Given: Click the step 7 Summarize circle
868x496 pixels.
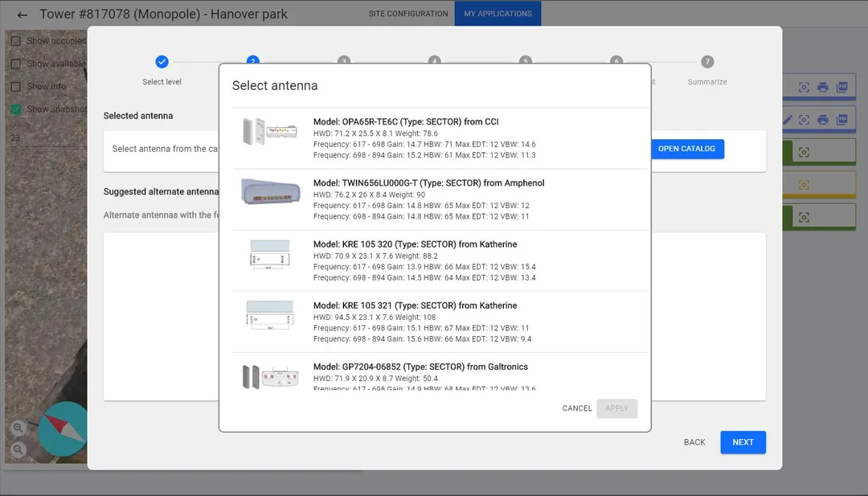Looking at the screenshot, I should pyautogui.click(x=707, y=62).
